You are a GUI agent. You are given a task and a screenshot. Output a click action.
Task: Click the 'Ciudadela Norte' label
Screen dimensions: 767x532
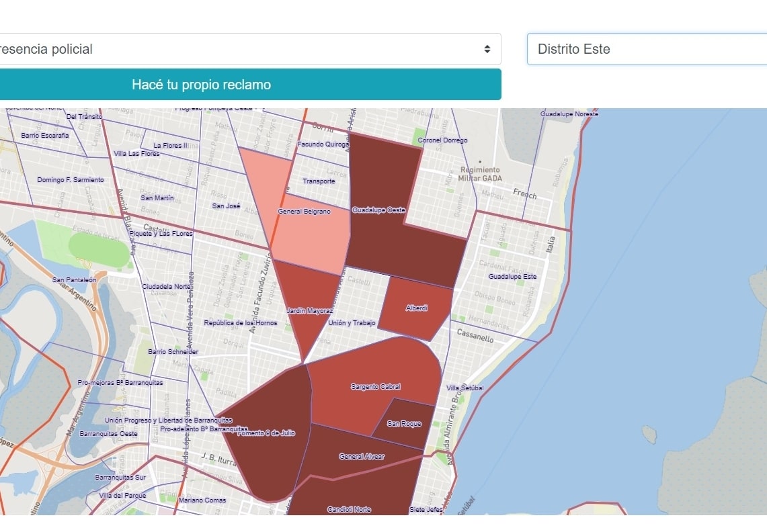coord(166,286)
